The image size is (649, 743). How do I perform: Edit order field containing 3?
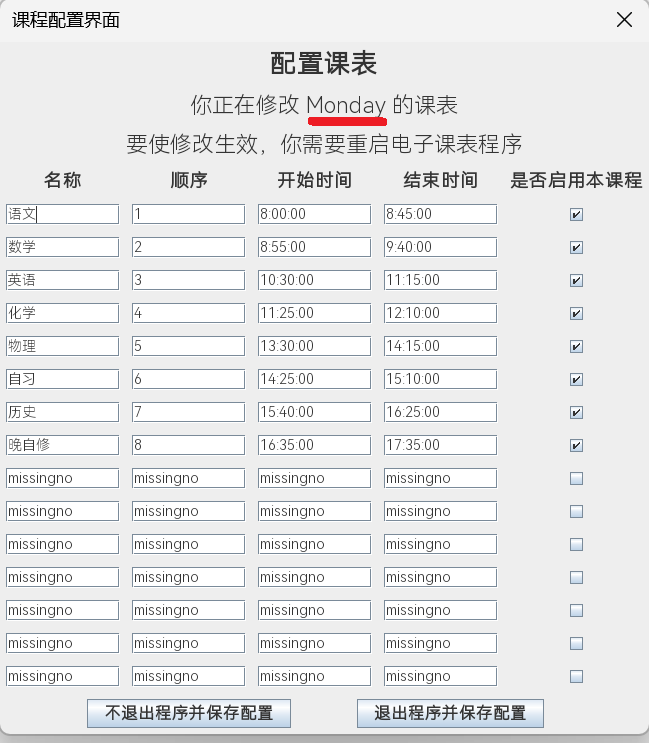point(189,280)
